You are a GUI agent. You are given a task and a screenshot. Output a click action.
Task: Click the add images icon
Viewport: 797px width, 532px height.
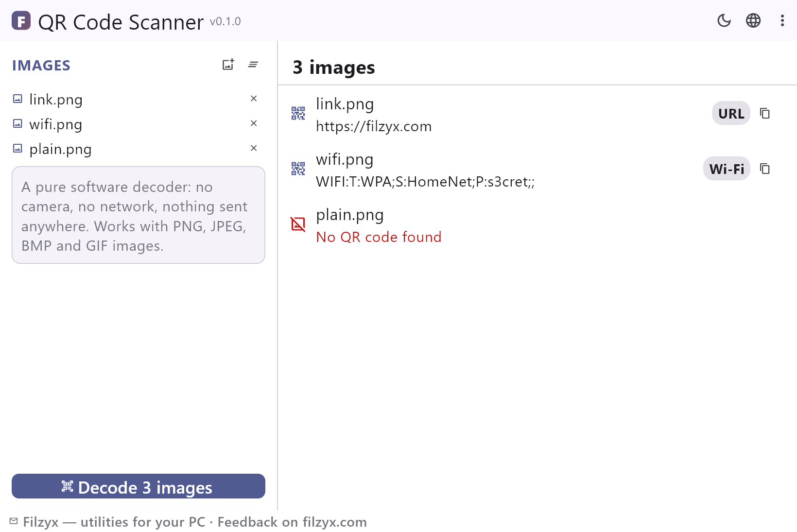pos(228,65)
